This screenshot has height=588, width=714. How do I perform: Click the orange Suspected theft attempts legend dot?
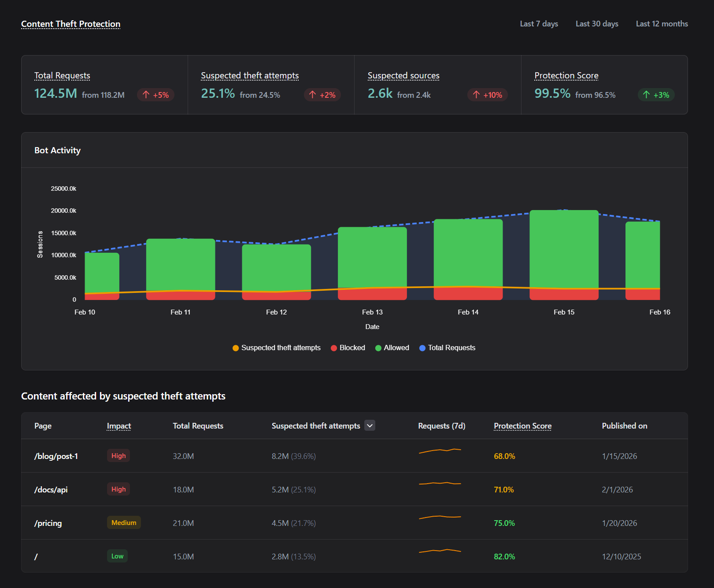click(236, 348)
